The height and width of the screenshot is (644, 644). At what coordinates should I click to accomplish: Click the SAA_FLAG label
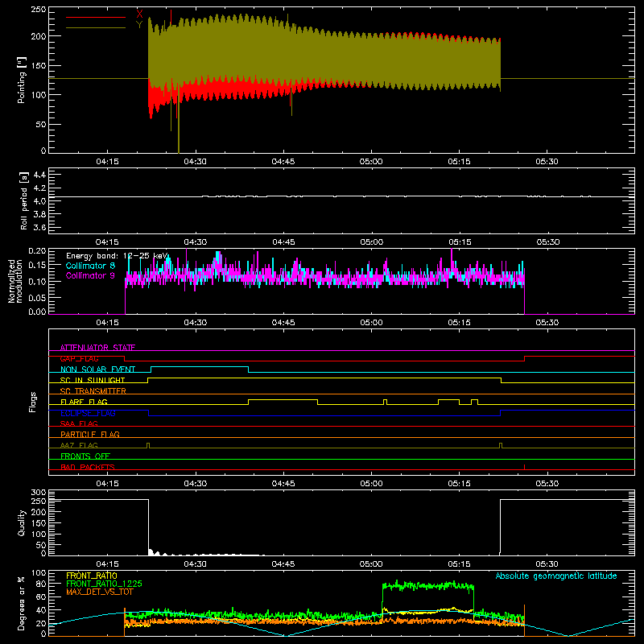tap(79, 423)
